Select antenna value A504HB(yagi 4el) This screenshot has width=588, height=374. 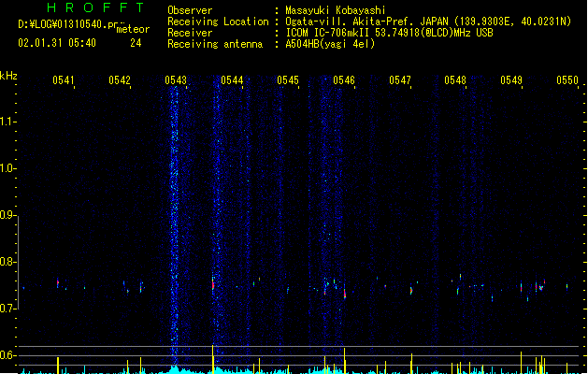(330, 44)
